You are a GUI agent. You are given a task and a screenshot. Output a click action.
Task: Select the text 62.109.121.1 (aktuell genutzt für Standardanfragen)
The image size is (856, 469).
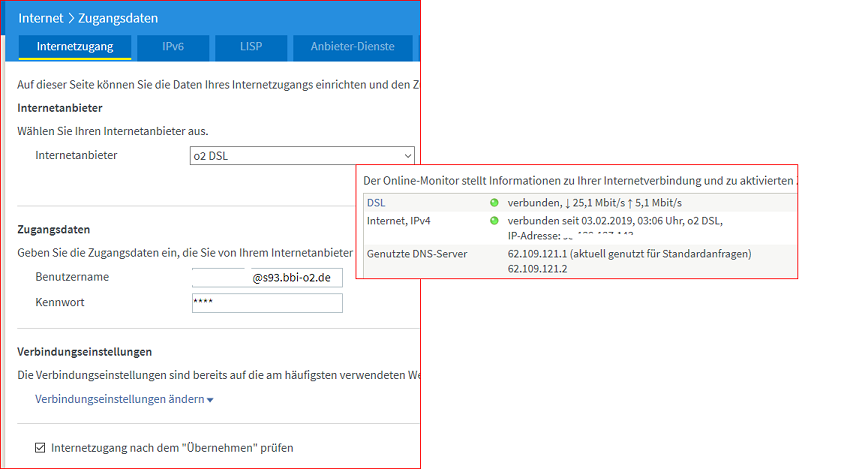coord(629,254)
